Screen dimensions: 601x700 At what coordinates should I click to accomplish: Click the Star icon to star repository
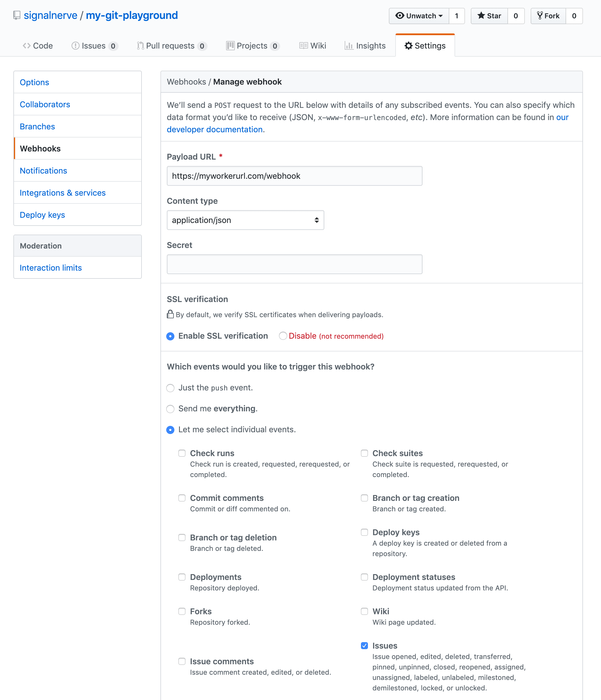(x=481, y=15)
